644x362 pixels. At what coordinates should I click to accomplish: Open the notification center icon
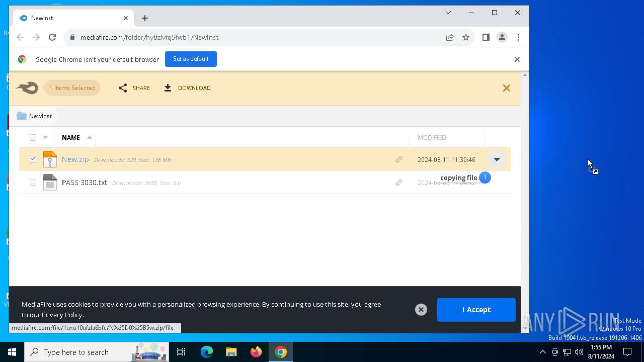click(x=627, y=352)
